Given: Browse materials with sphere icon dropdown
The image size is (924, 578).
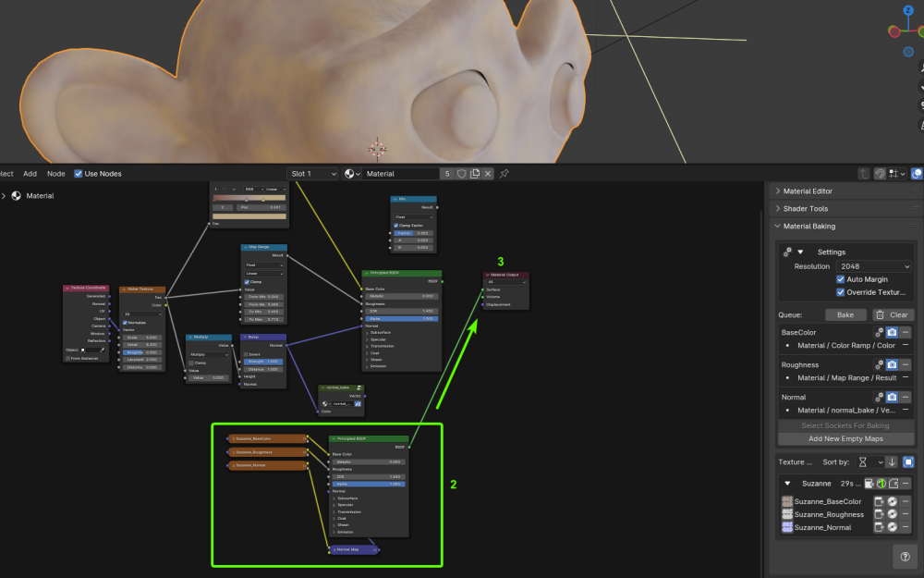Looking at the screenshot, I should point(352,174).
